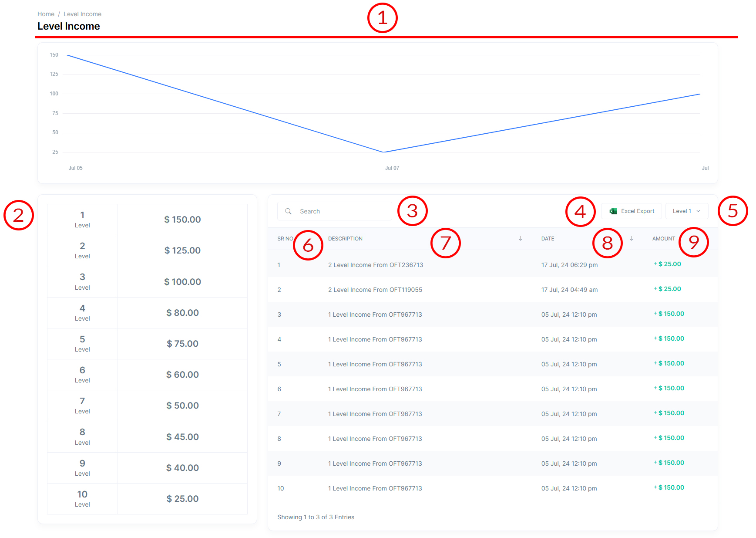Click the row for OFT119055 income
This screenshot has width=756, height=538.
click(x=375, y=290)
